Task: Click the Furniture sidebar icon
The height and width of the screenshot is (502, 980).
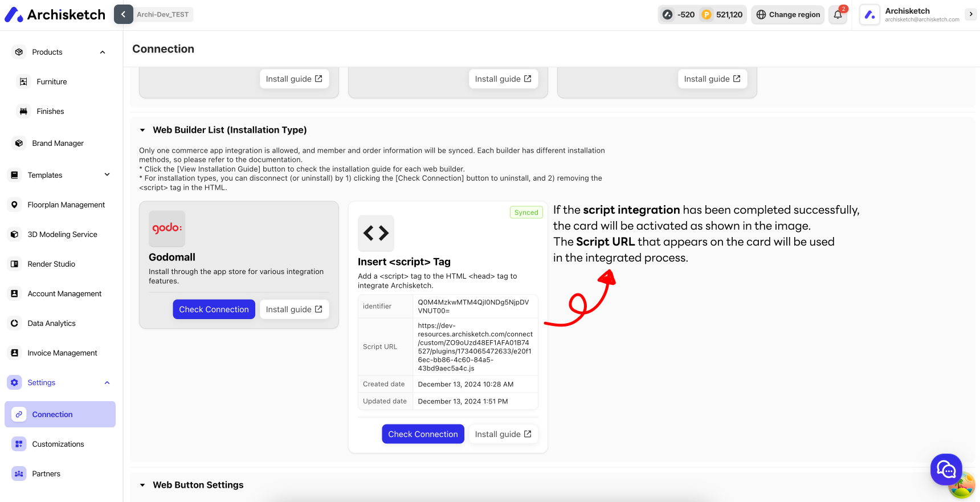Action: tap(23, 81)
